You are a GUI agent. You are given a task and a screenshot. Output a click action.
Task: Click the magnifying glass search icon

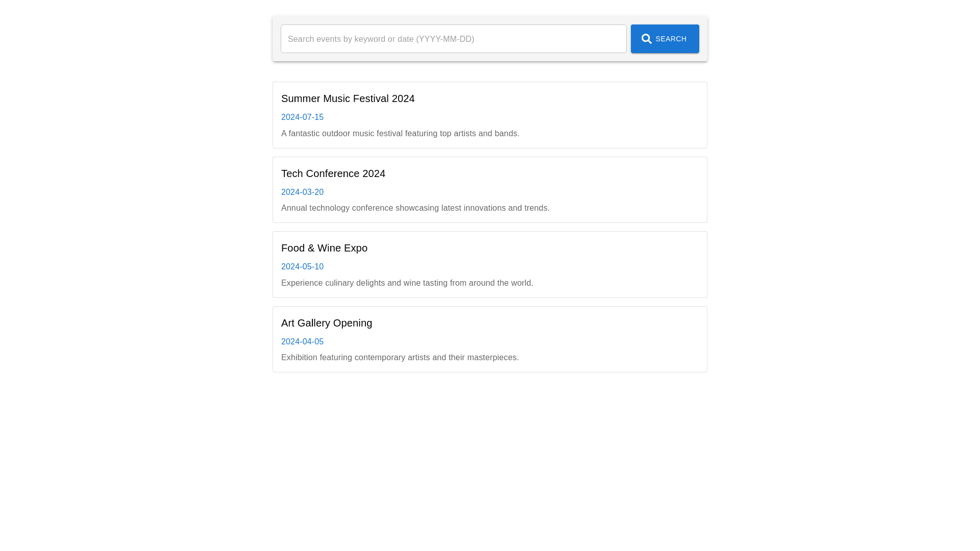pos(646,39)
